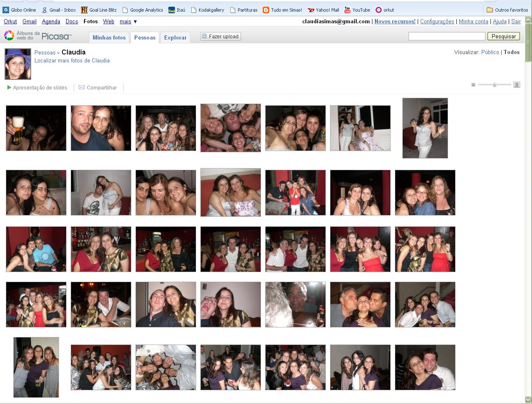Switch to the Minhas fotos tab
532x404 pixels.
pyautogui.click(x=109, y=37)
